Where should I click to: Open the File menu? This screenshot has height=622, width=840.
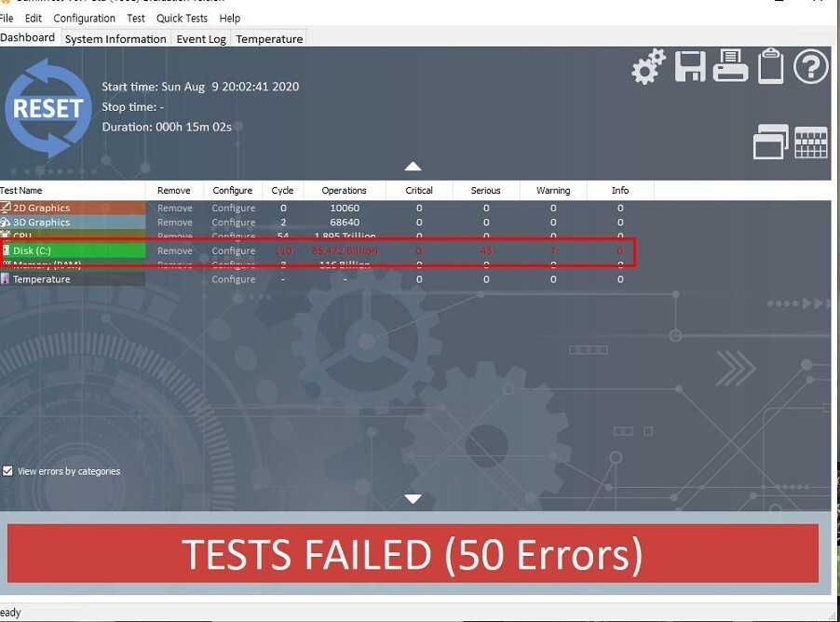coord(7,19)
